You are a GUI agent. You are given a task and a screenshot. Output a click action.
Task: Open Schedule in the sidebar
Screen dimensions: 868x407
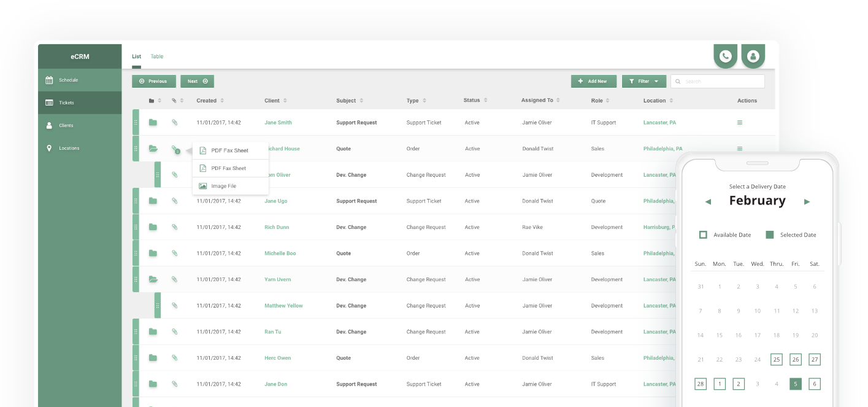(x=80, y=80)
